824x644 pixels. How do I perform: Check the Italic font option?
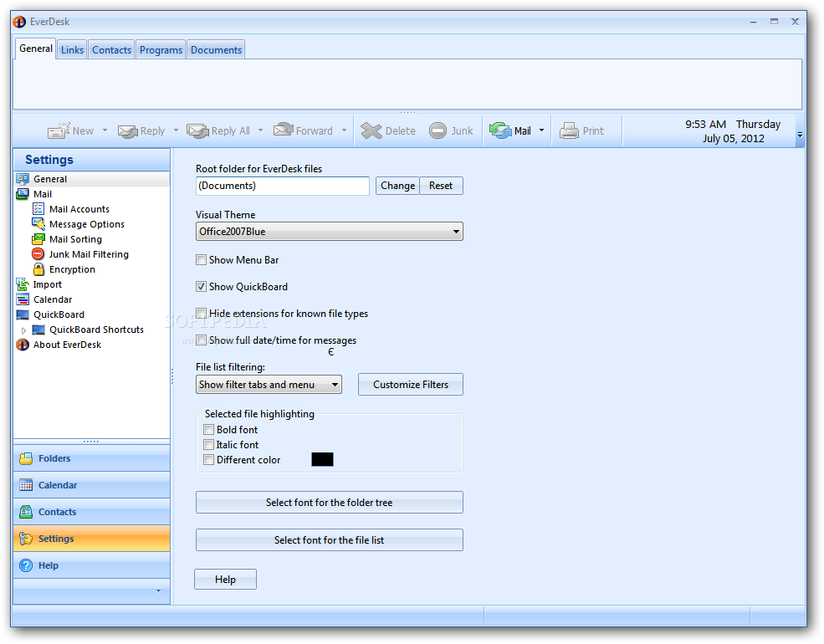pos(208,444)
